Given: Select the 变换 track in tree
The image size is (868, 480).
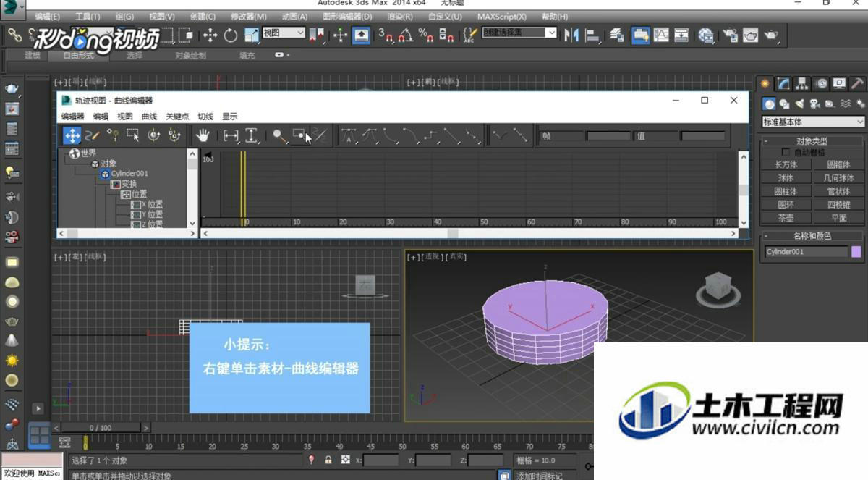Looking at the screenshot, I should pyautogui.click(x=124, y=184).
